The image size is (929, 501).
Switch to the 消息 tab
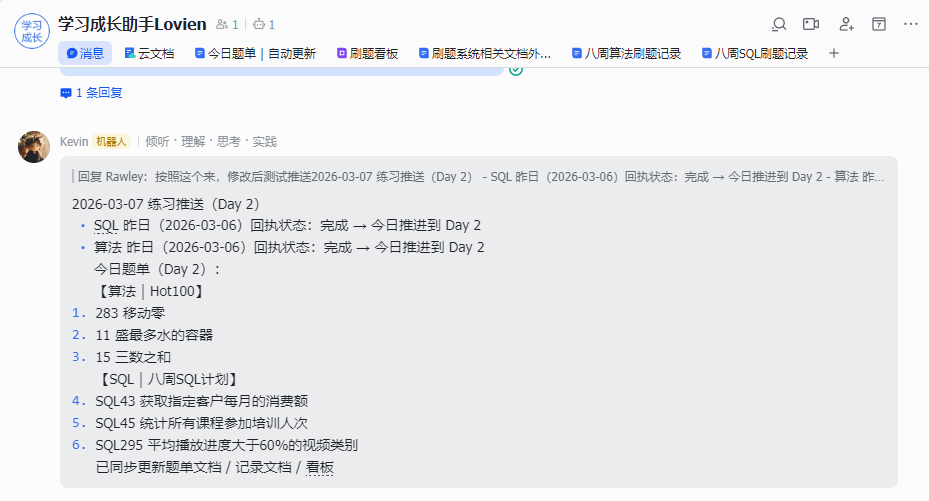point(85,54)
